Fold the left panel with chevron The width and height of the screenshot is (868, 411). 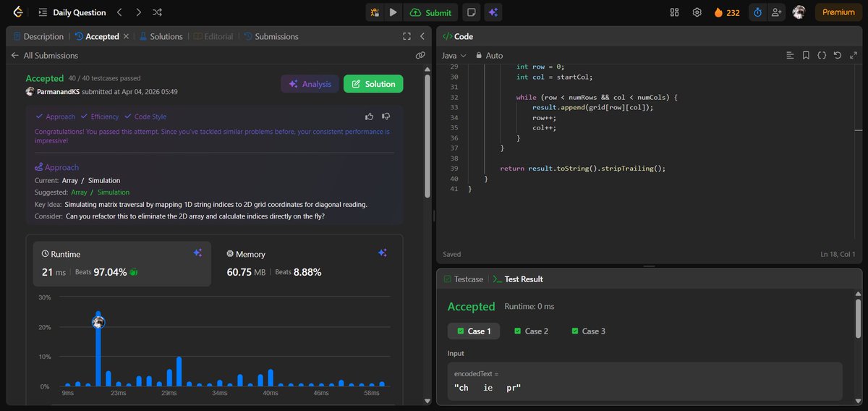click(422, 36)
